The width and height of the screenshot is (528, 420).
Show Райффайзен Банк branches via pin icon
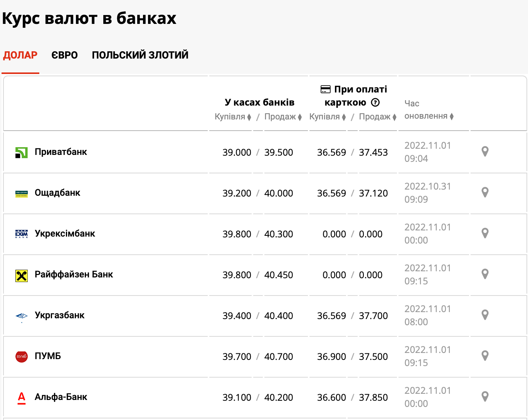(485, 274)
